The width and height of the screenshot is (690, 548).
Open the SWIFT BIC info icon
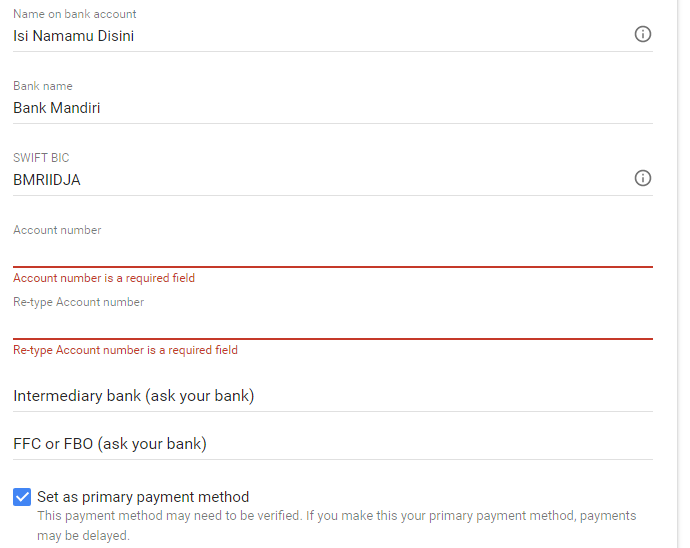click(x=642, y=178)
